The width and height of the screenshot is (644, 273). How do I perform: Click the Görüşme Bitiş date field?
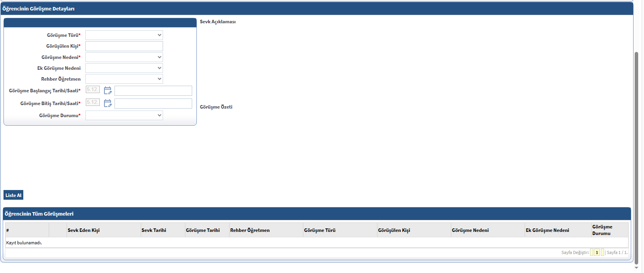coord(92,102)
